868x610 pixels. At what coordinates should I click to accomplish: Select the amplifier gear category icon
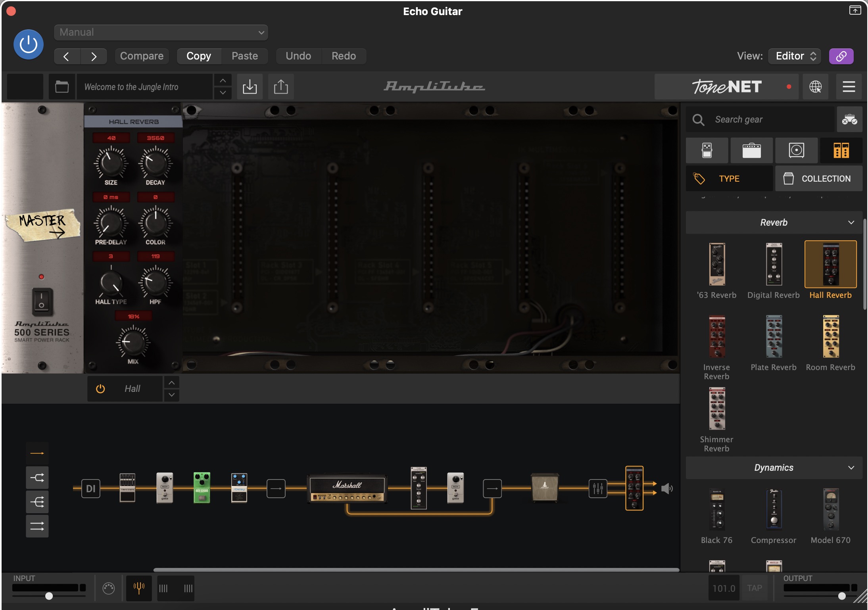click(x=752, y=150)
